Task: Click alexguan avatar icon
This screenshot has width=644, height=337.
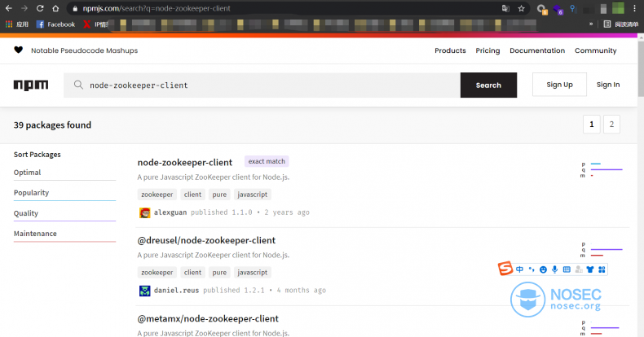Action: [144, 212]
